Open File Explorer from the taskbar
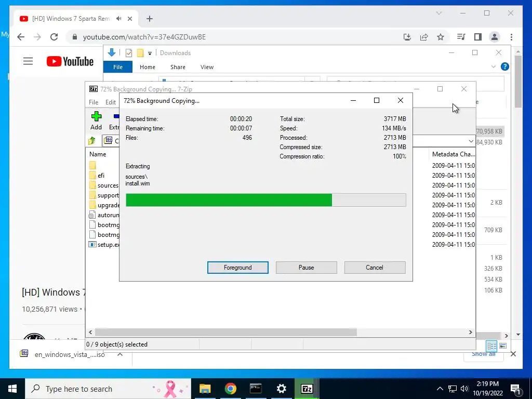532x399 pixels. click(x=205, y=389)
